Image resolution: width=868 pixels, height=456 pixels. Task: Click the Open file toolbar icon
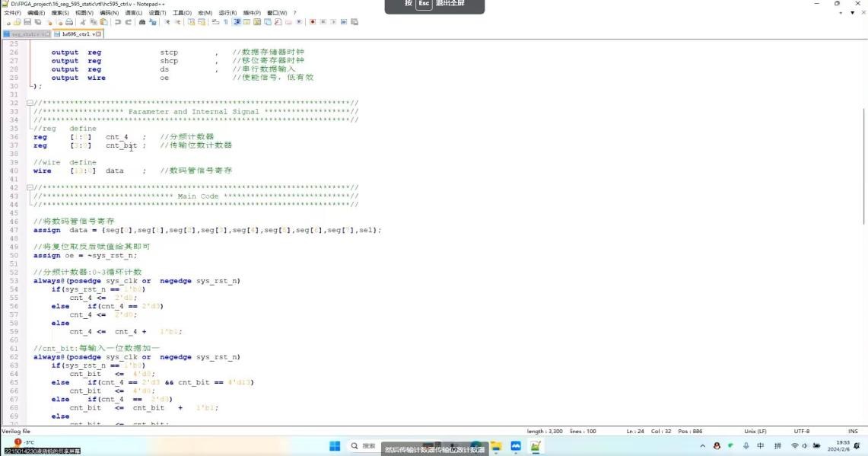[x=17, y=22]
